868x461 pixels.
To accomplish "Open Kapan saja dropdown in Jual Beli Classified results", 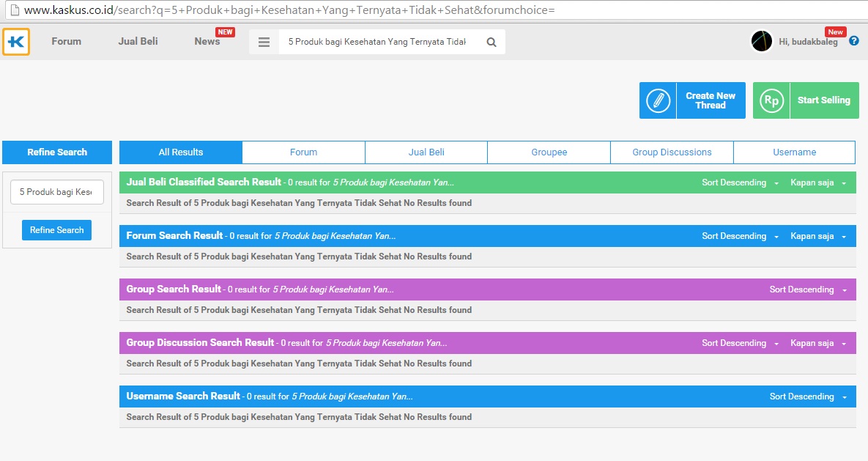I will pyautogui.click(x=818, y=182).
